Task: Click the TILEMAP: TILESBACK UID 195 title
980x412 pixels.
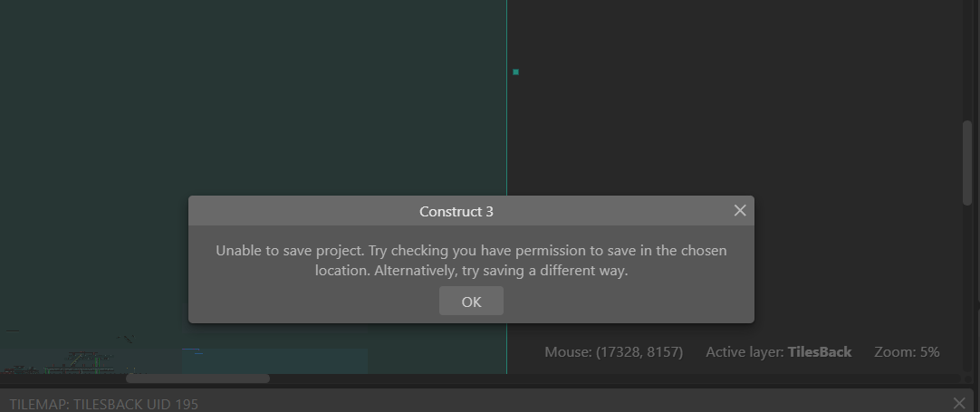Action: [103, 404]
